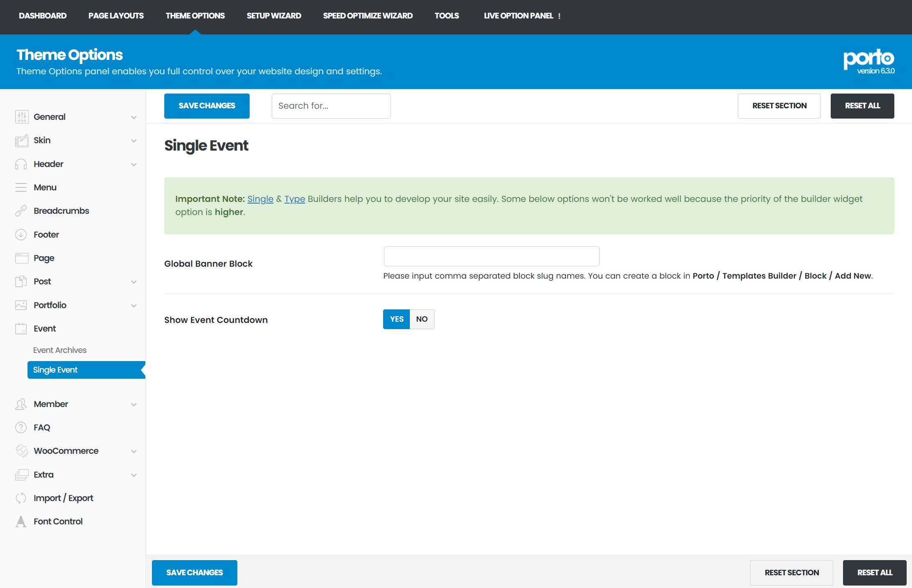This screenshot has width=912, height=588.
Task: Click the FAQ question mark icon
Action: [21, 428]
